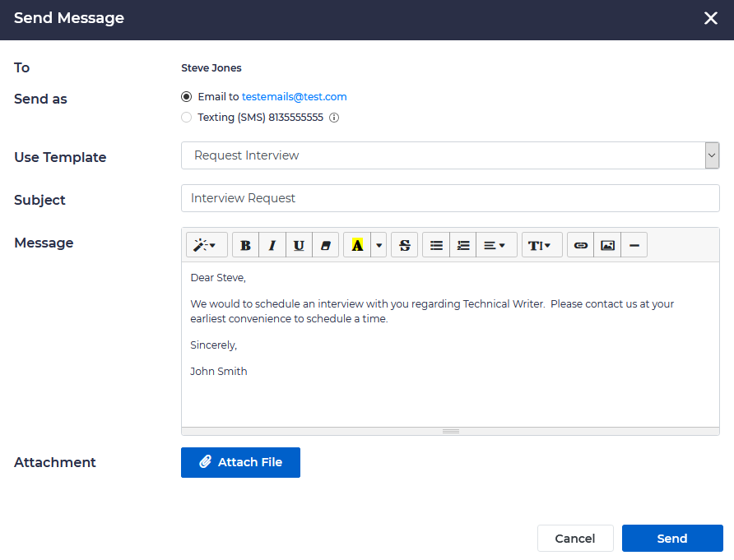Open the magic wand formatting menu
Screen dimensions: 734x560
click(206, 244)
